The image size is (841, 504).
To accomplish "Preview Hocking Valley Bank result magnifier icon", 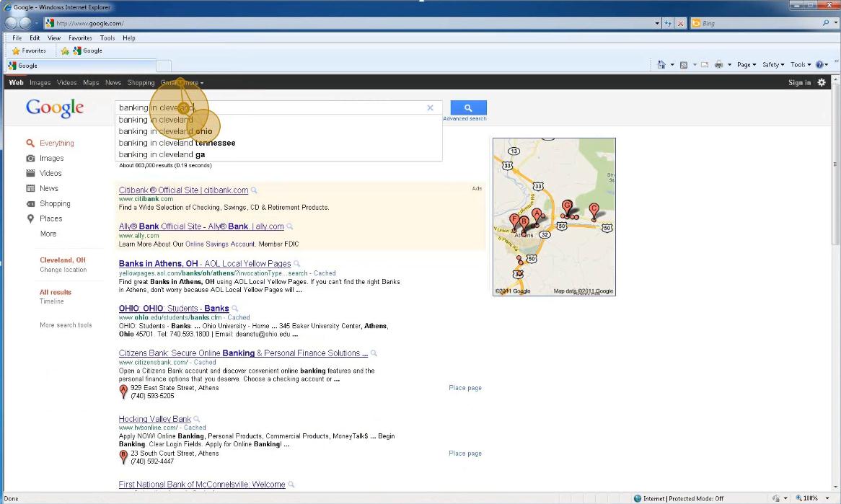I will click(x=197, y=420).
